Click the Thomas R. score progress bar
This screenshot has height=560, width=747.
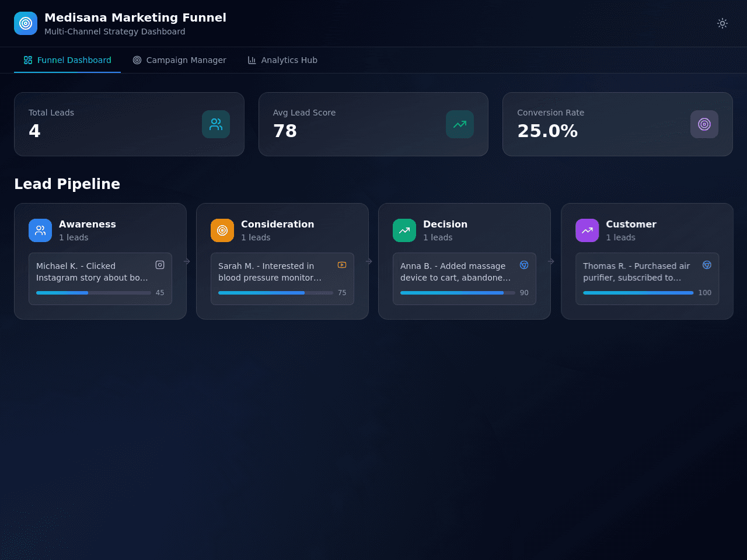pyautogui.click(x=638, y=293)
